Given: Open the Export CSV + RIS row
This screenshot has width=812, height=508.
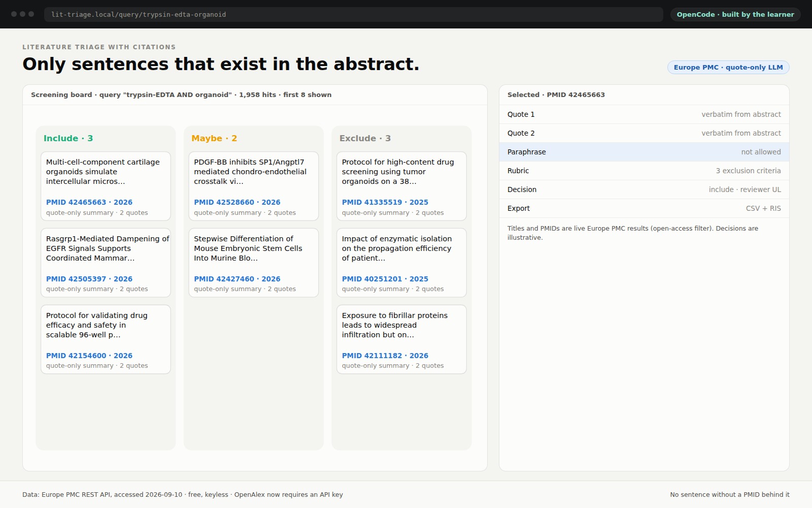Looking at the screenshot, I should [644, 208].
